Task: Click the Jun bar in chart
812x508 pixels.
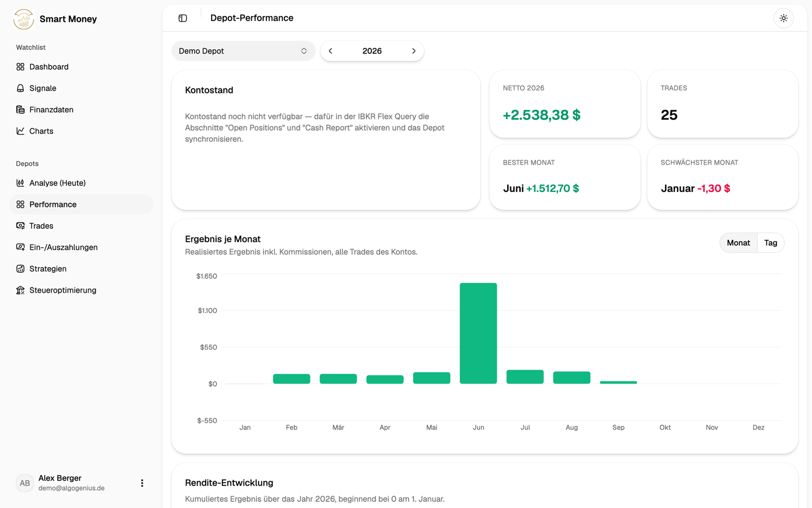Action: click(478, 333)
